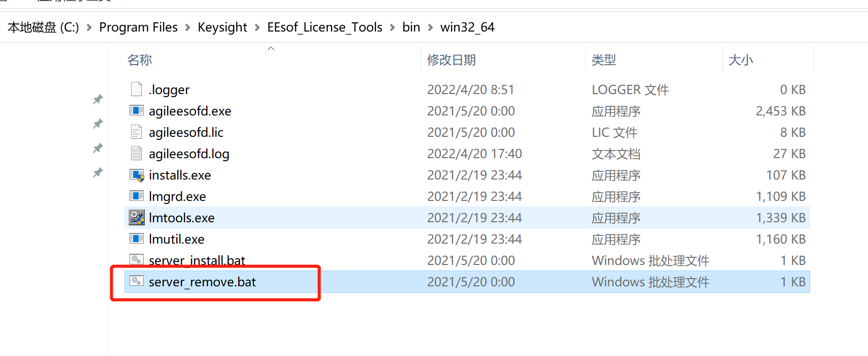Go to the EEsof_License_Tools breadcrumb folder
Image resolution: width=868 pixels, height=356 pixels.
click(x=325, y=27)
